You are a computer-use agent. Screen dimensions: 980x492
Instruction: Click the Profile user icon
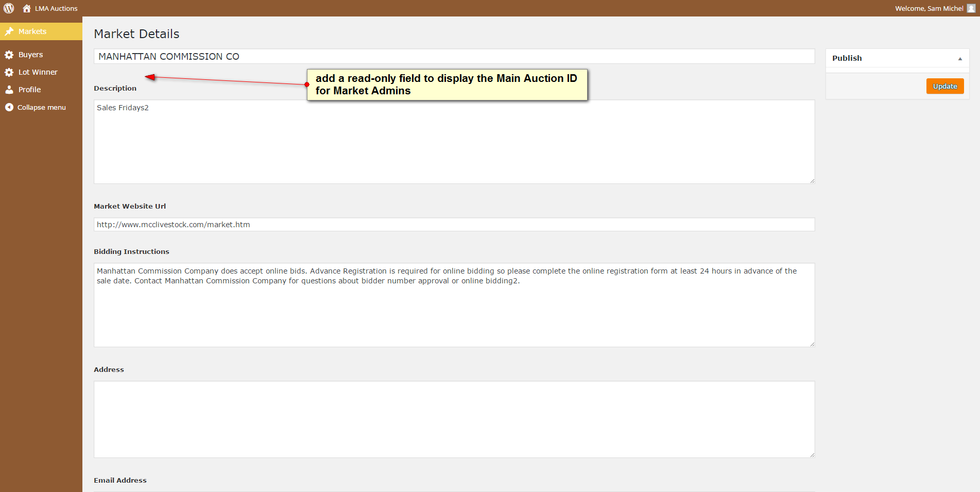(x=9, y=90)
